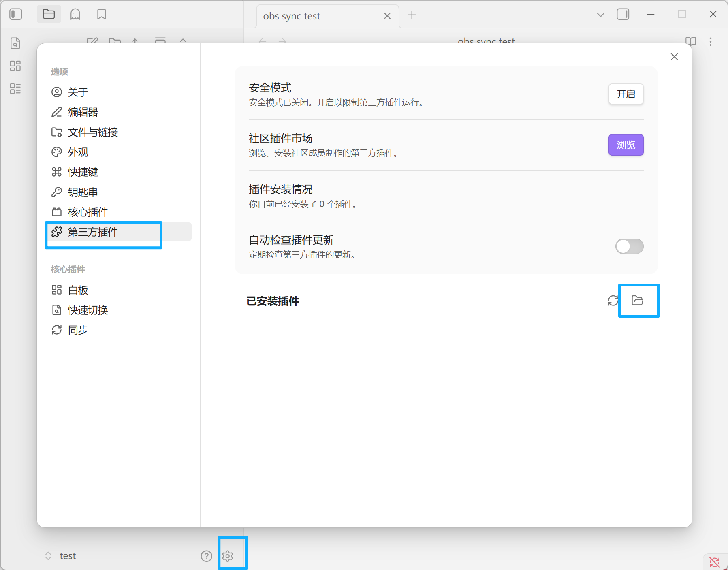Image resolution: width=728 pixels, height=570 pixels.
Task: Click 插件安装情况 label text
Action: point(280,189)
